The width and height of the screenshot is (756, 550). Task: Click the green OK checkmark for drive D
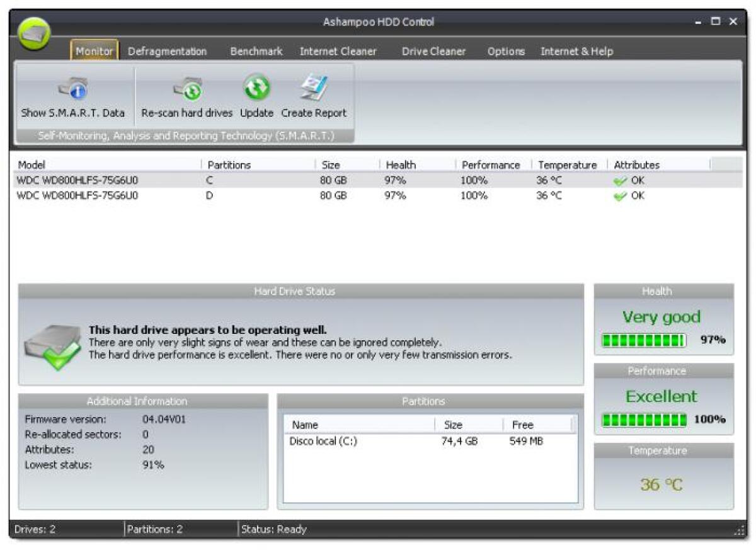620,195
